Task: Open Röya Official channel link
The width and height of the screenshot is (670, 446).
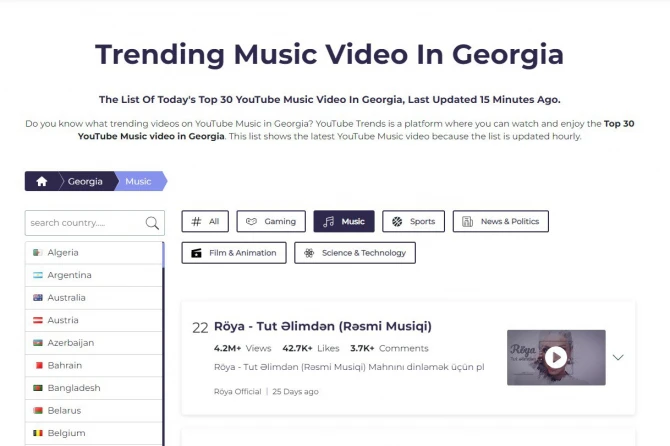Action: pyautogui.click(x=238, y=391)
